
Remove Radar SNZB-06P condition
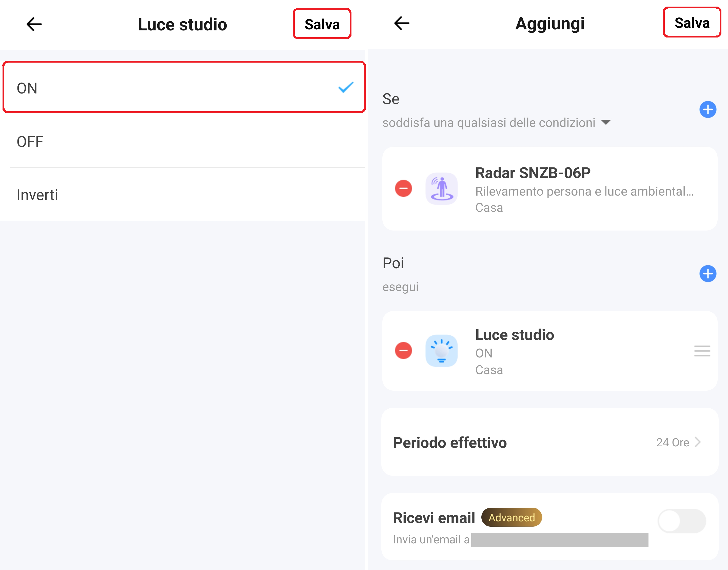(x=403, y=188)
